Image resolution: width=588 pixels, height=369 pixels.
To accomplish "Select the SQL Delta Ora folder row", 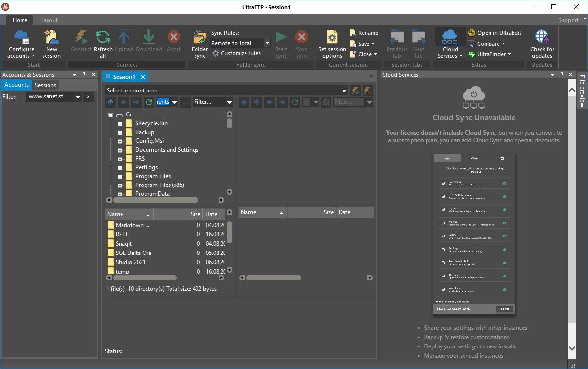I will 166,253.
